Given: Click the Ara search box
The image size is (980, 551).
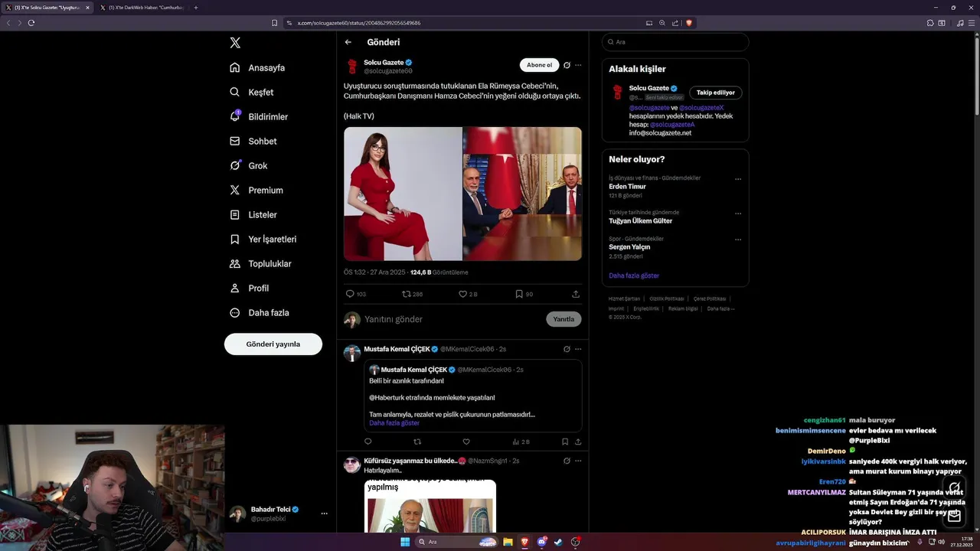Looking at the screenshot, I should tap(675, 42).
